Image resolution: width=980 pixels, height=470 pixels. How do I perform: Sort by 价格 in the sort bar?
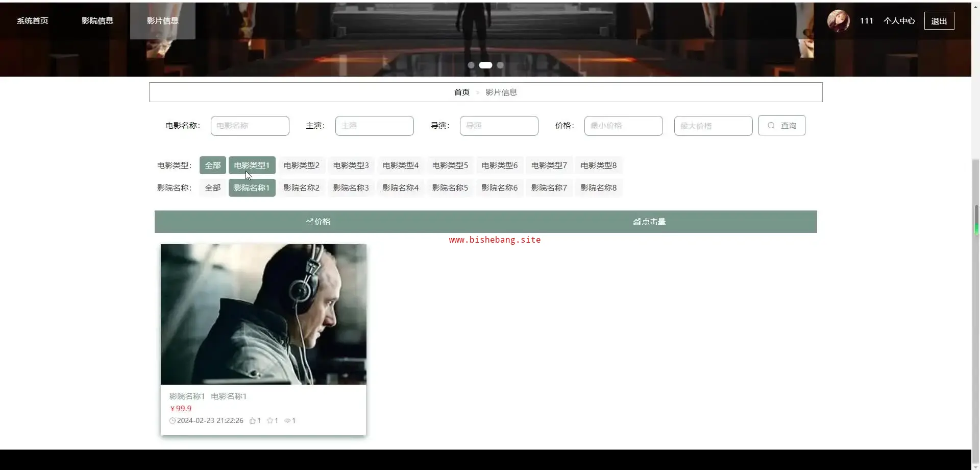[318, 222]
